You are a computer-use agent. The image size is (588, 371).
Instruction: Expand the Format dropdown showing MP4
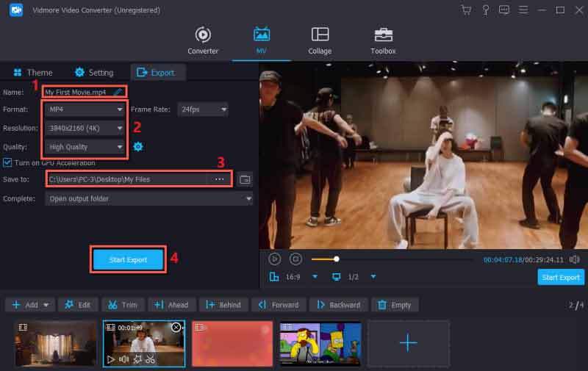(x=83, y=109)
